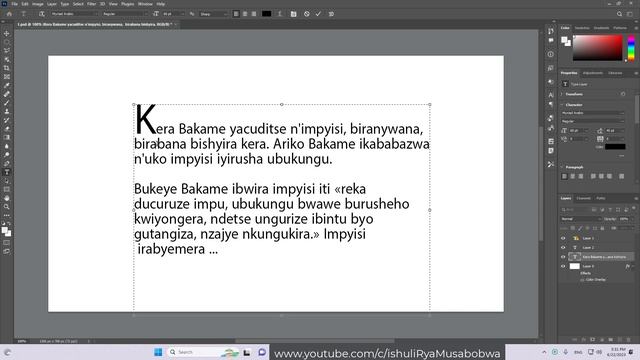Toggle Character and Paragraph panels button
Image resolution: width=640 pixels, height=360 pixels.
click(293, 14)
